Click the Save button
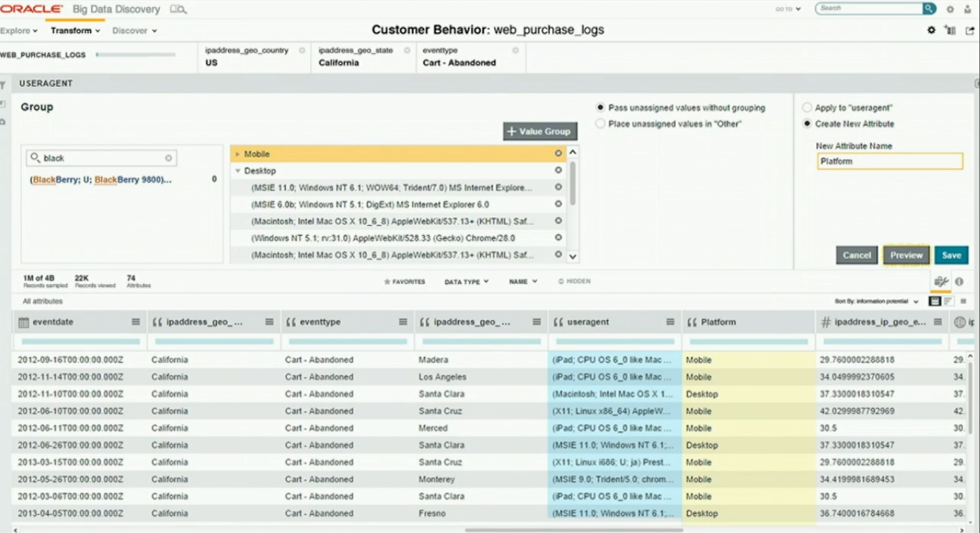The width and height of the screenshot is (980, 533). 951,255
